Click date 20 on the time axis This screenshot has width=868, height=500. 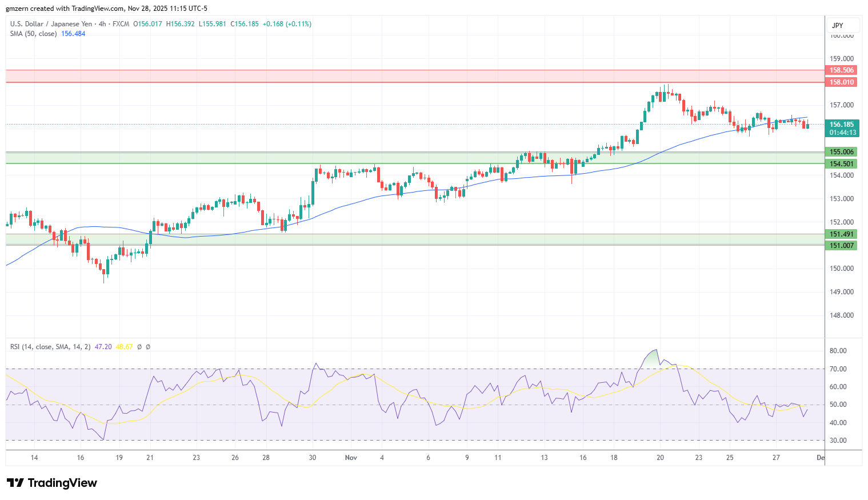(660, 458)
